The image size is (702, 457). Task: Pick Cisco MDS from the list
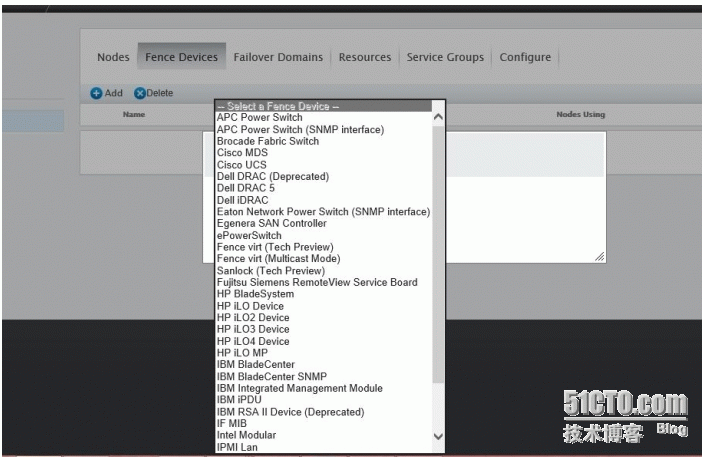point(324,153)
